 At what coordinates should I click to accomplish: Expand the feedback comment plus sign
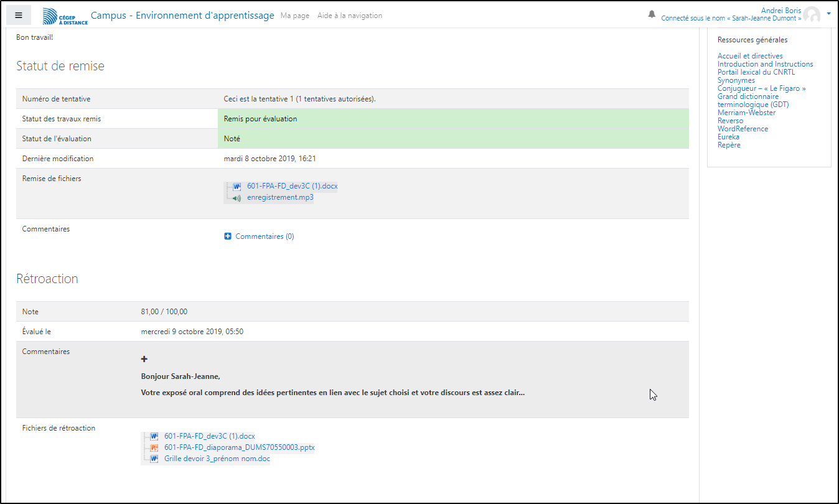[144, 359]
